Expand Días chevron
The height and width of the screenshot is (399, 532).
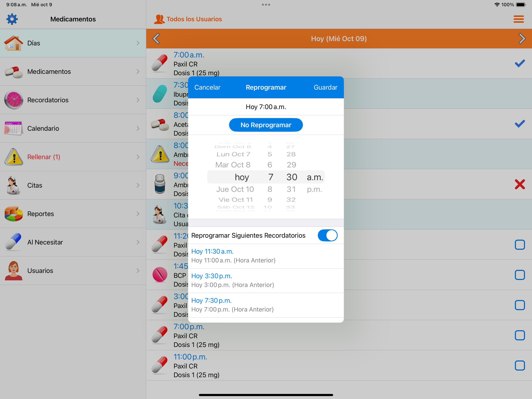(138, 43)
